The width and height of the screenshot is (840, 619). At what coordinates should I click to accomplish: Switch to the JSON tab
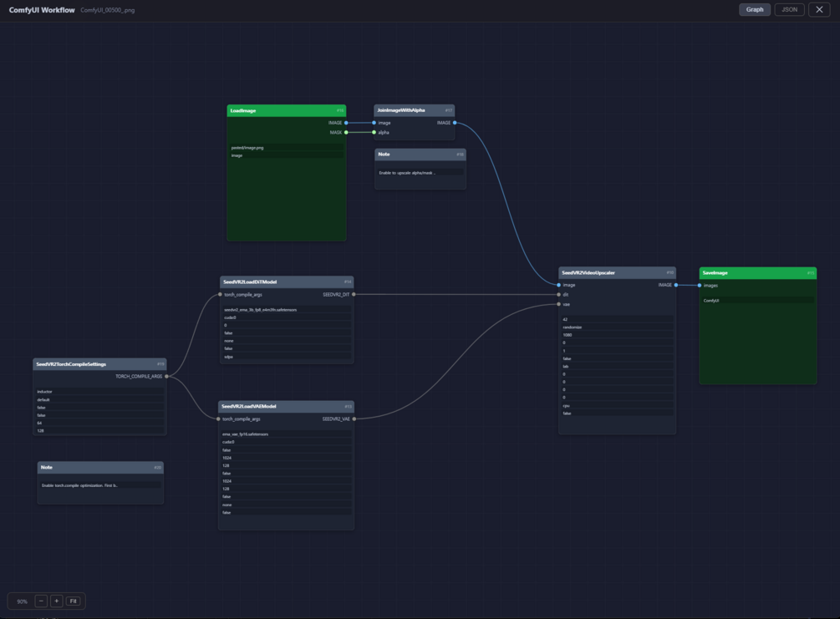point(789,10)
